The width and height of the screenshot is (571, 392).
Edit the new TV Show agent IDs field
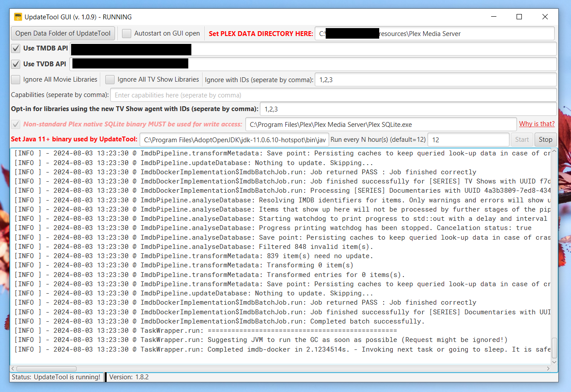408,109
